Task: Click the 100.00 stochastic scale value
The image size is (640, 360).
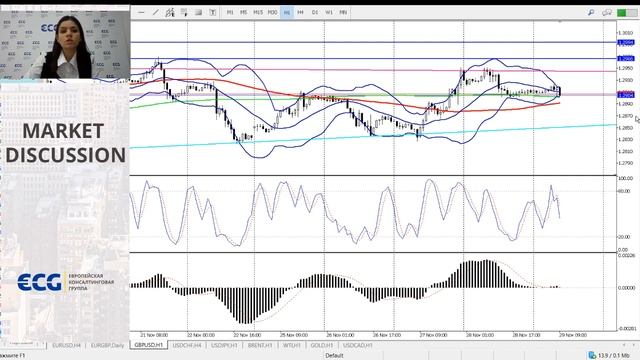Action: pos(625,178)
